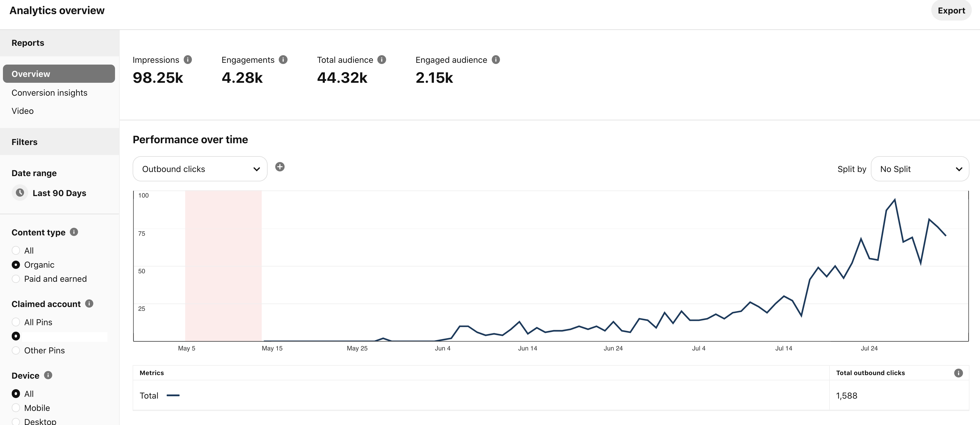
Task: Click the Total outbound clicks info icon
Action: coord(958,373)
